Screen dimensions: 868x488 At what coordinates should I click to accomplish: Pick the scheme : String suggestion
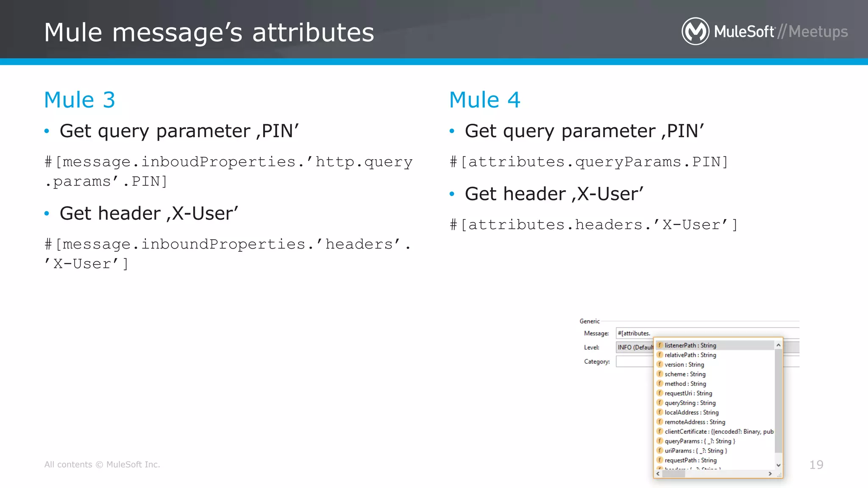pyautogui.click(x=715, y=374)
